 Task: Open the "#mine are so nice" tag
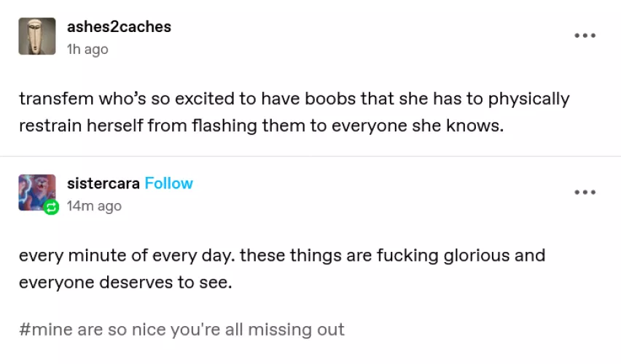pos(181,329)
